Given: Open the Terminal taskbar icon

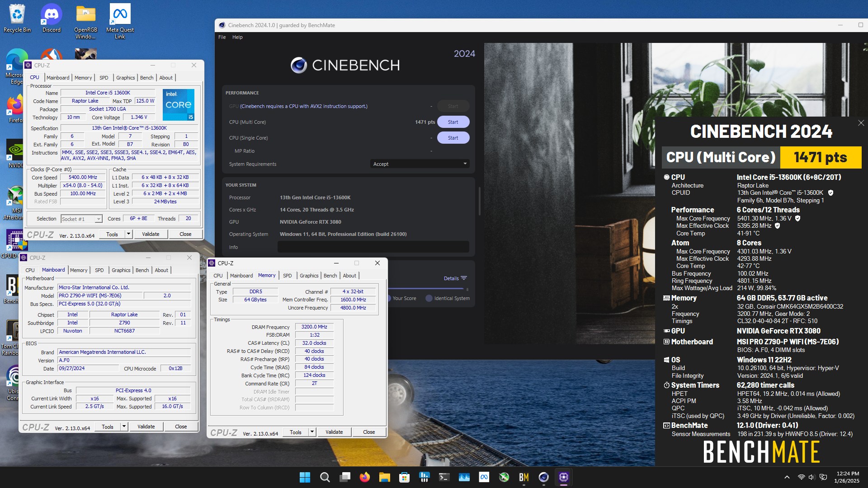Looking at the screenshot, I should [444, 477].
